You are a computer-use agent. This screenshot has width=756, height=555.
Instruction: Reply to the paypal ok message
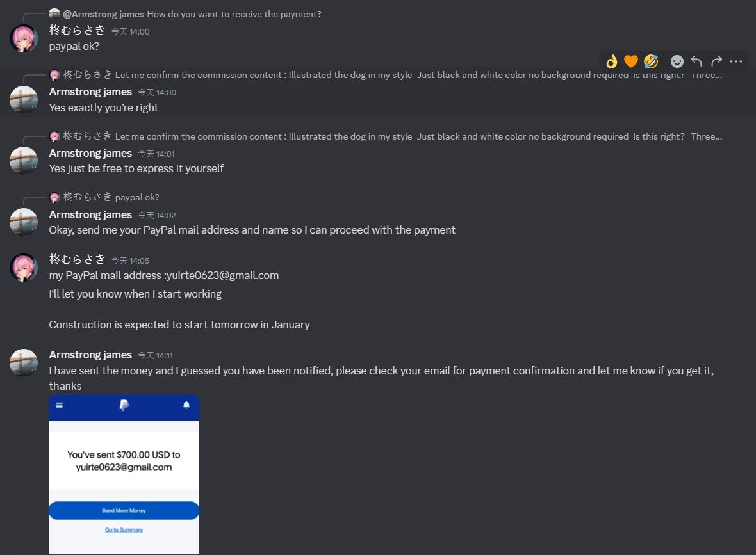(696, 61)
